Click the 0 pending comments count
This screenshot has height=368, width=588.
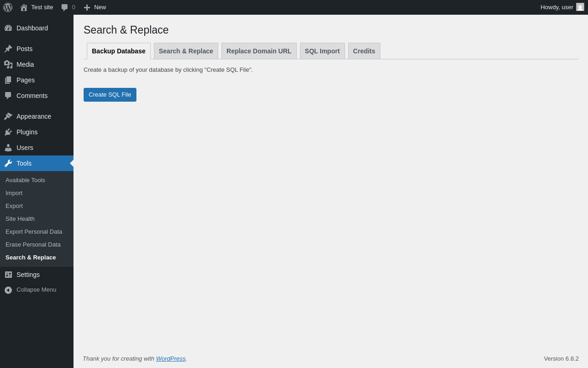(x=73, y=7)
